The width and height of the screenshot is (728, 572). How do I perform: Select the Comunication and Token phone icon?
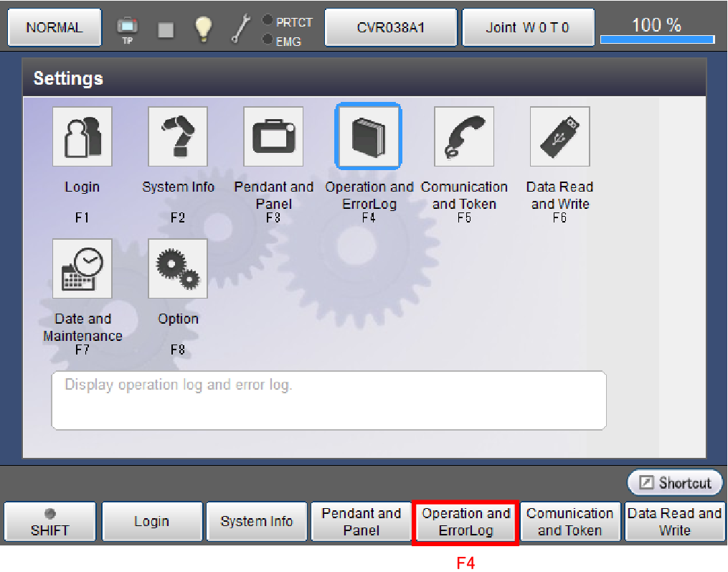(x=464, y=137)
